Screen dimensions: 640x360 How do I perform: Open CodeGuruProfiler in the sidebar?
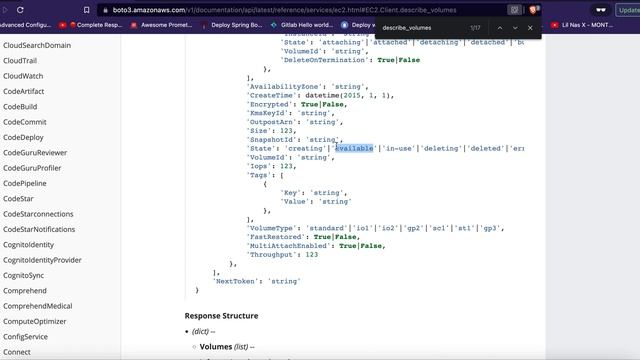[32, 168]
